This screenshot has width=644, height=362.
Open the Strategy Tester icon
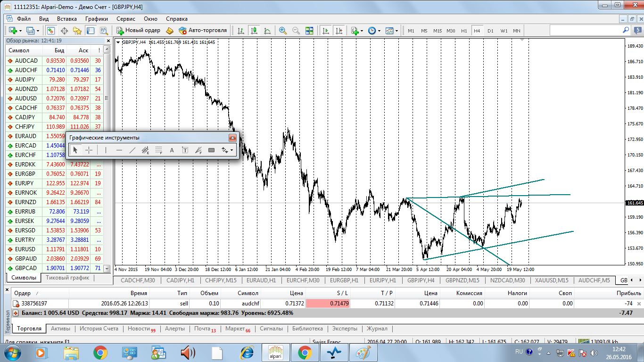tap(104, 31)
